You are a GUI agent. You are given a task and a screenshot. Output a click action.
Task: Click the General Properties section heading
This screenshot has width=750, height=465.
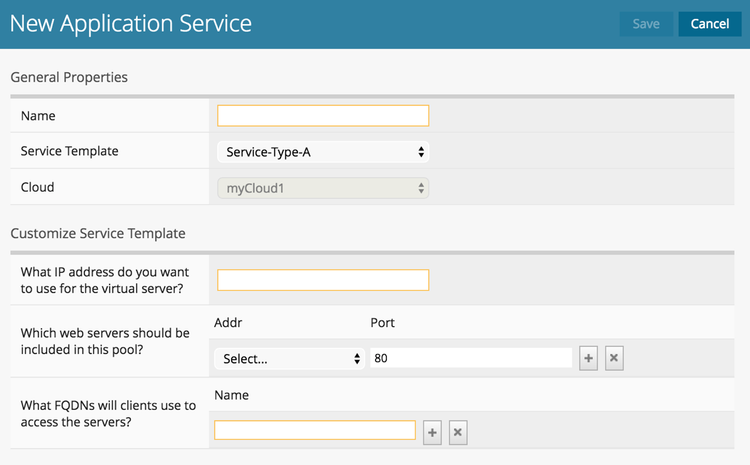point(69,77)
